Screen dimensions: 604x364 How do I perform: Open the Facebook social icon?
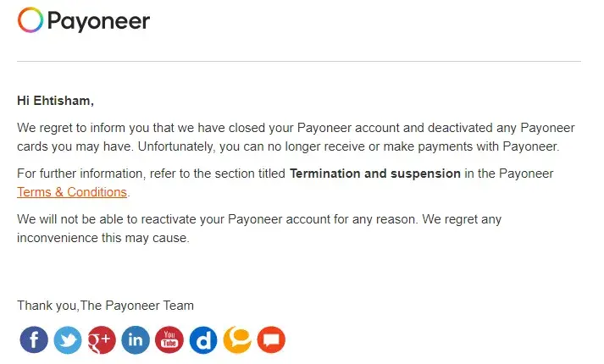click(34, 340)
